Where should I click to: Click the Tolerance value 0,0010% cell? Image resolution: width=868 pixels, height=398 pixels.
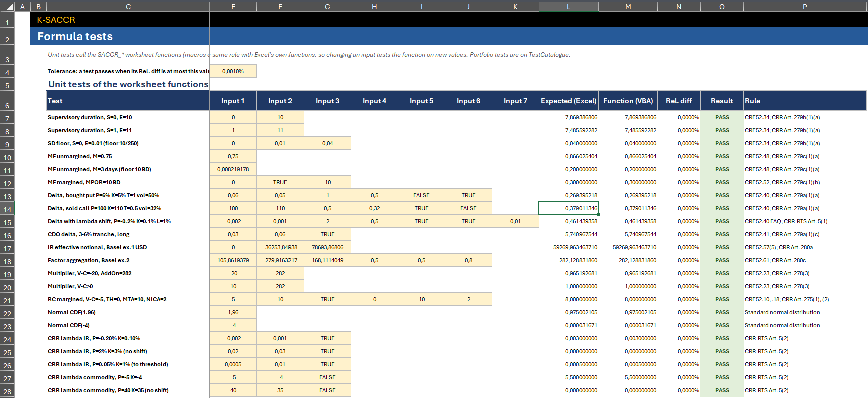233,71
